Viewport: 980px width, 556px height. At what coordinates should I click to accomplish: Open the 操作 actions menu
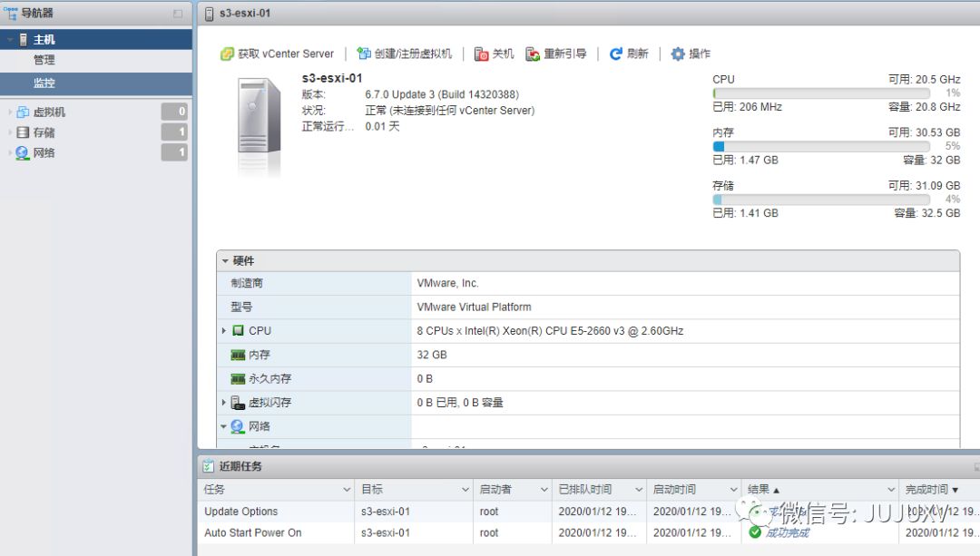691,54
